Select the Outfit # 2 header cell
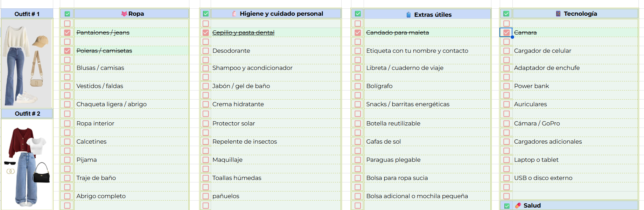Viewport: 644px width, 210px height. pyautogui.click(x=27, y=114)
